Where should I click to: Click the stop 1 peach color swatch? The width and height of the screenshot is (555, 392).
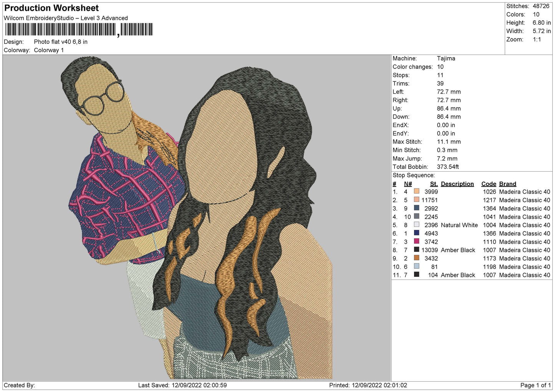click(x=416, y=191)
